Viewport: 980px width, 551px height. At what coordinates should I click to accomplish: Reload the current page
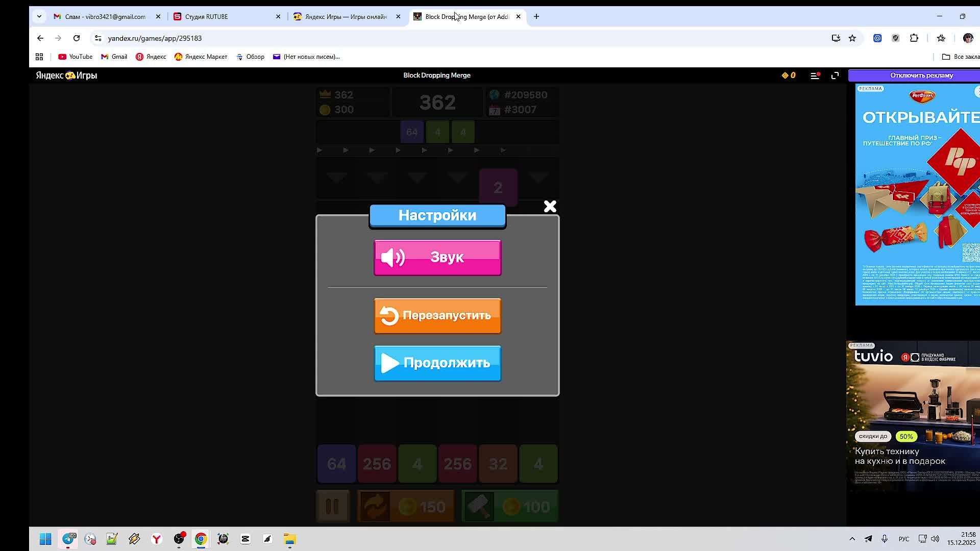(x=77, y=38)
